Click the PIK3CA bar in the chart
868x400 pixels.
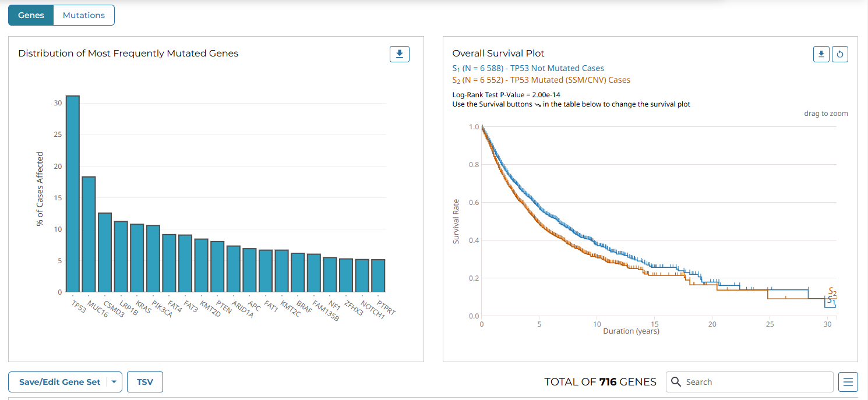point(153,259)
